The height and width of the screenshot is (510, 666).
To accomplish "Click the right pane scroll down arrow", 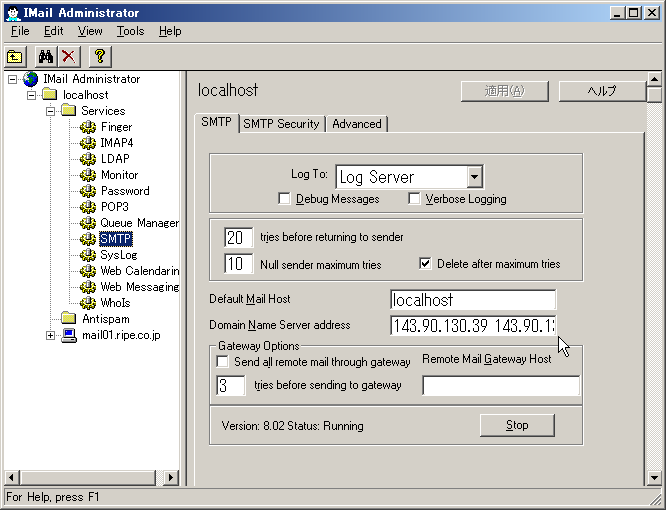I will click(654, 478).
